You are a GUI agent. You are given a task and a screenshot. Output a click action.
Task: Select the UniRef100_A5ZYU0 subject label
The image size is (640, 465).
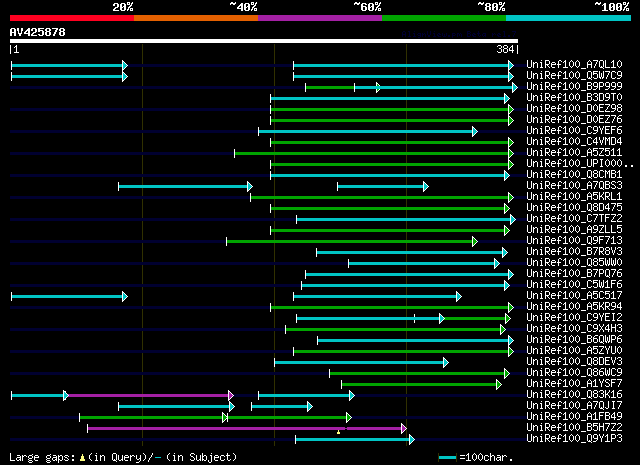click(574, 350)
